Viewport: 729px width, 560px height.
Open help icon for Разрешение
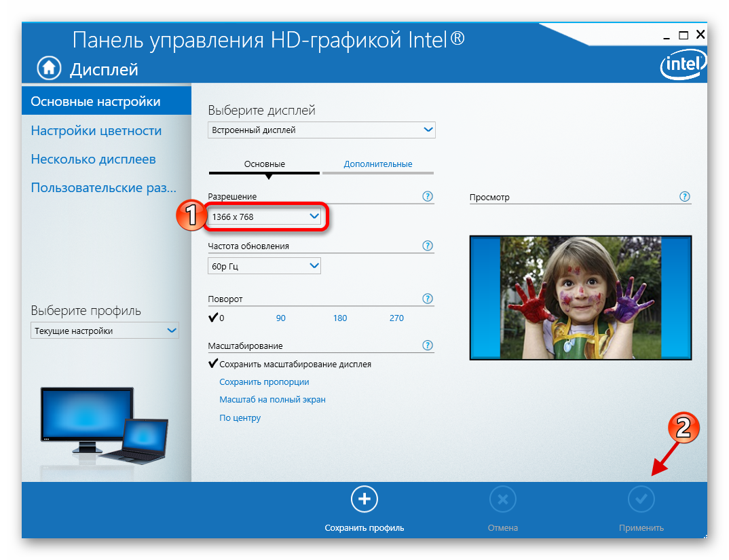click(428, 196)
